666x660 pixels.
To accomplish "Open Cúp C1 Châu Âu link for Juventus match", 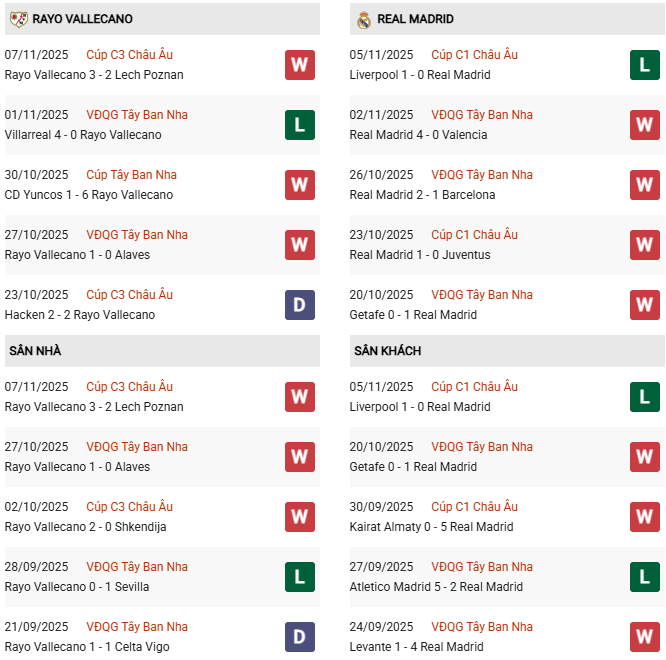I will pos(474,235).
